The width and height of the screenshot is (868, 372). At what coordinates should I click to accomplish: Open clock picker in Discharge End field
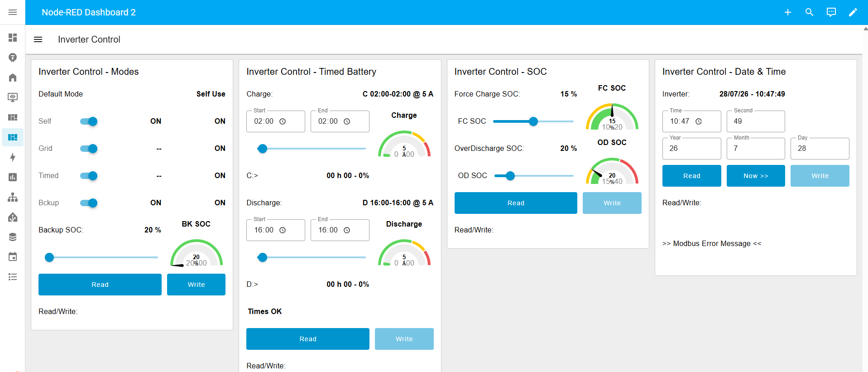[347, 230]
